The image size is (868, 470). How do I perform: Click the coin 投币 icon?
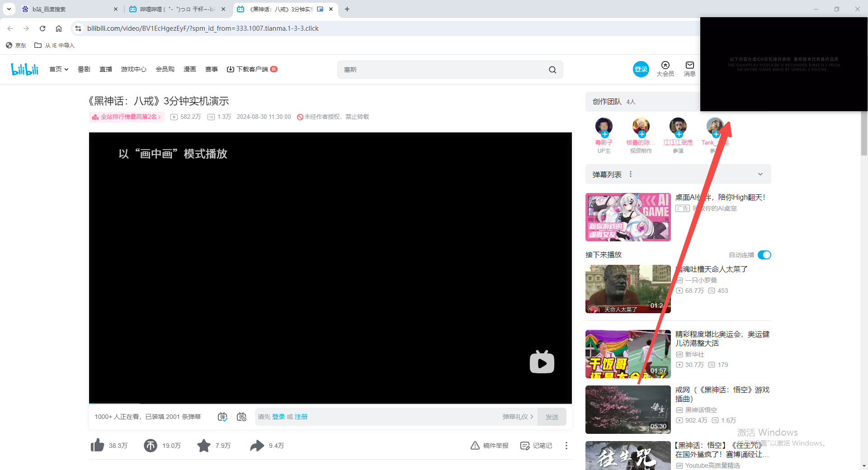[151, 446]
